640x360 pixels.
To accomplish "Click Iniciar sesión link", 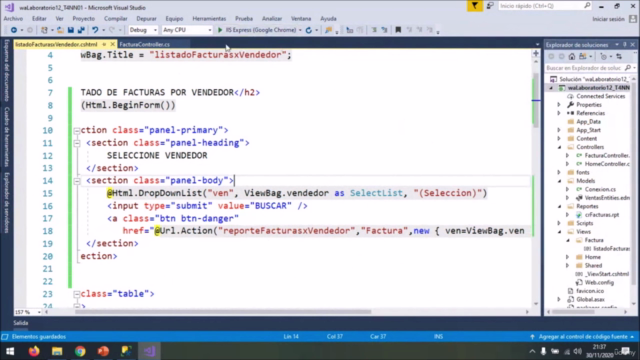I will click(608, 19).
